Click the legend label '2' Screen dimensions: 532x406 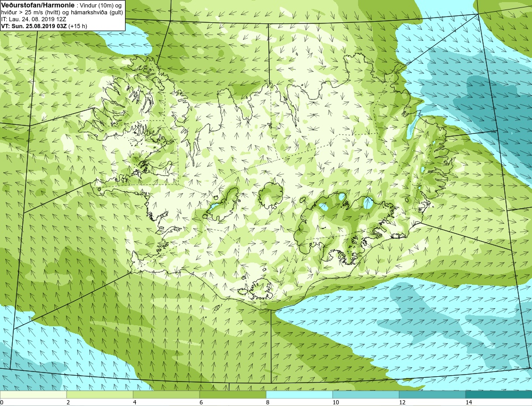tap(68, 402)
